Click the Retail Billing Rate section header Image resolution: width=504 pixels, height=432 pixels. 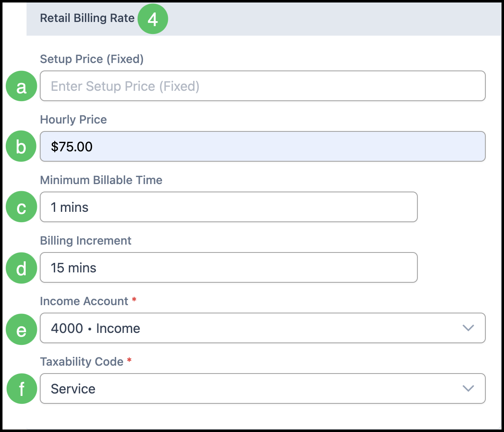coord(87,18)
